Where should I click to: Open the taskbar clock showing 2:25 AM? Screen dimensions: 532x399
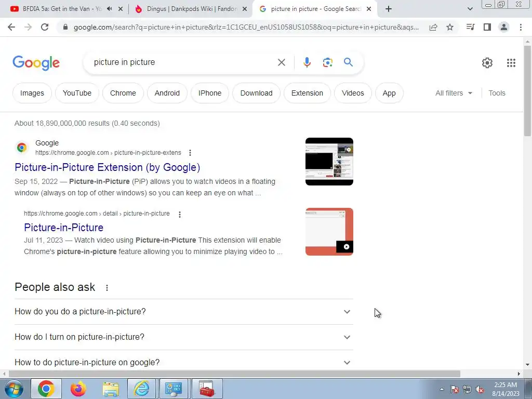tap(506, 389)
